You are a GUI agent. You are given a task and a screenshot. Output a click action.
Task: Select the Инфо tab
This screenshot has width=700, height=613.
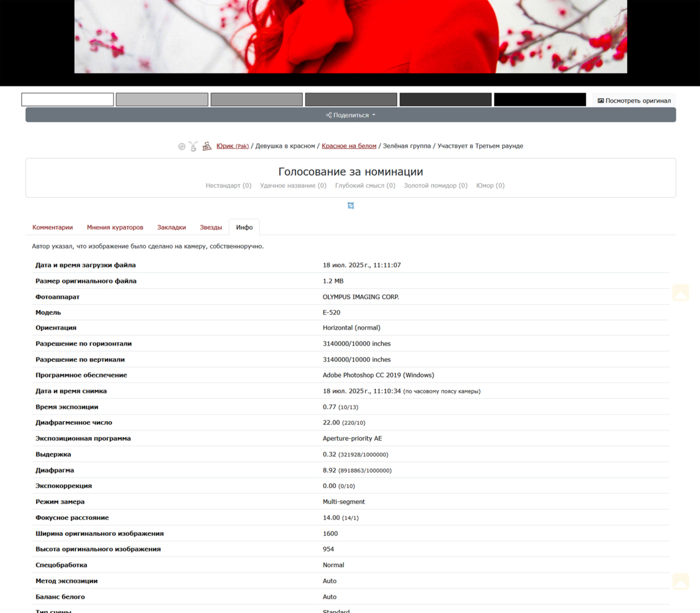pyautogui.click(x=244, y=227)
